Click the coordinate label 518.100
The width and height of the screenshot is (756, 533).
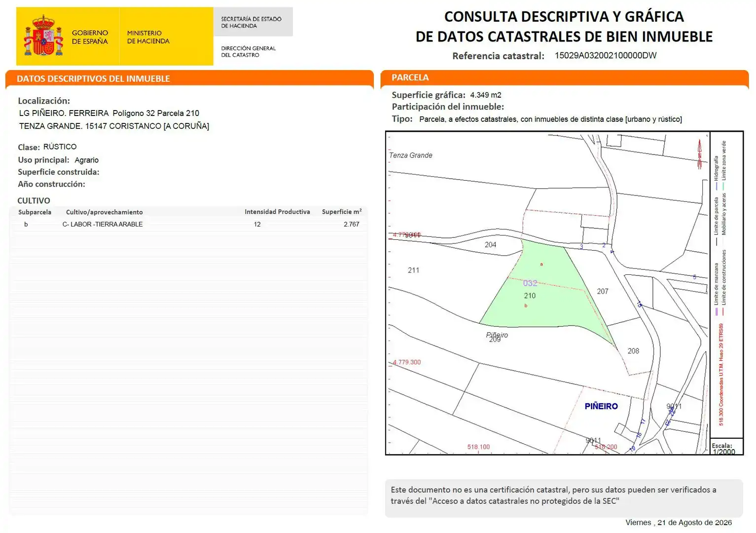pos(478,447)
